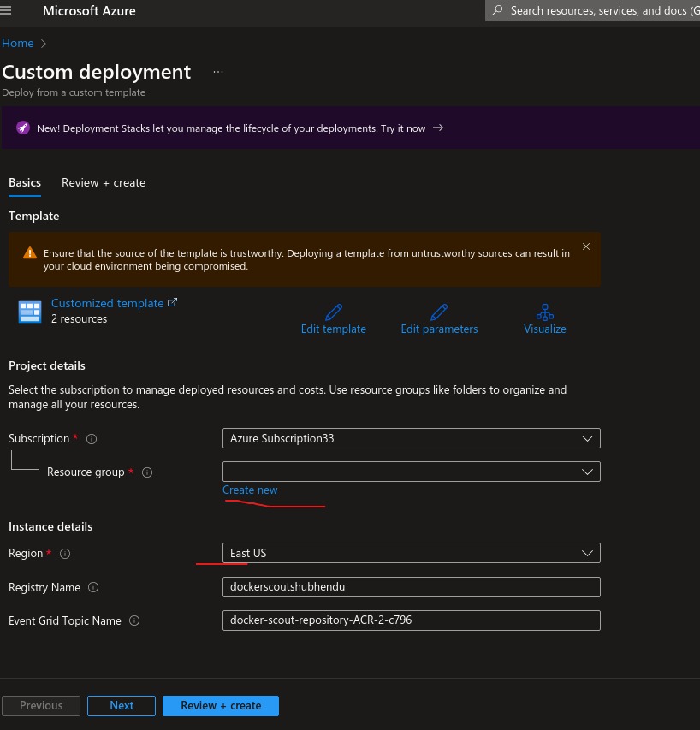
Task: Click Edit parameters link
Action: pyautogui.click(x=439, y=329)
